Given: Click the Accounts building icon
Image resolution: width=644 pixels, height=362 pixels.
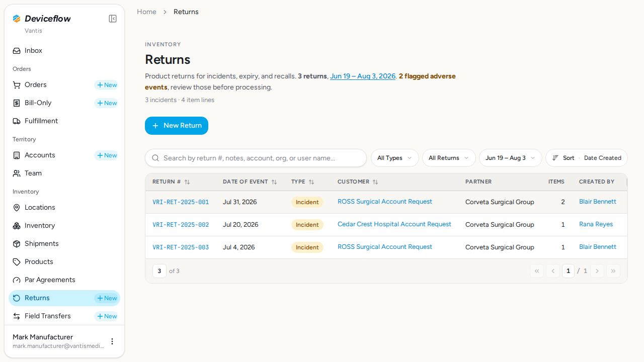Looking at the screenshot, I should [x=17, y=155].
